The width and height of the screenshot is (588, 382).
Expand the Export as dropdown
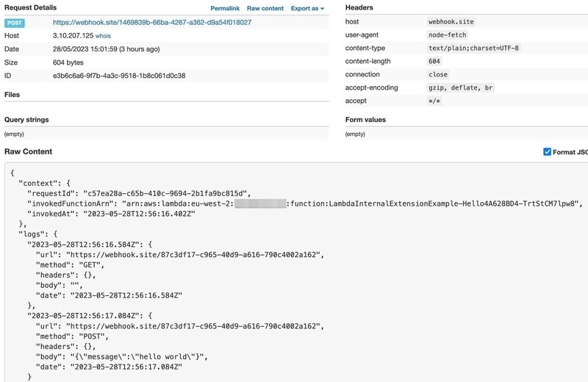(x=307, y=8)
